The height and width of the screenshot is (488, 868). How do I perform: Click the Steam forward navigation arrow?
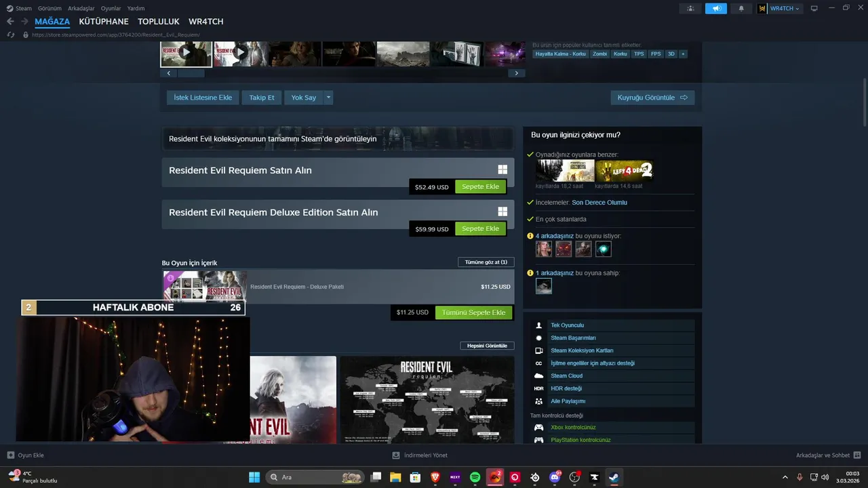tap(24, 22)
